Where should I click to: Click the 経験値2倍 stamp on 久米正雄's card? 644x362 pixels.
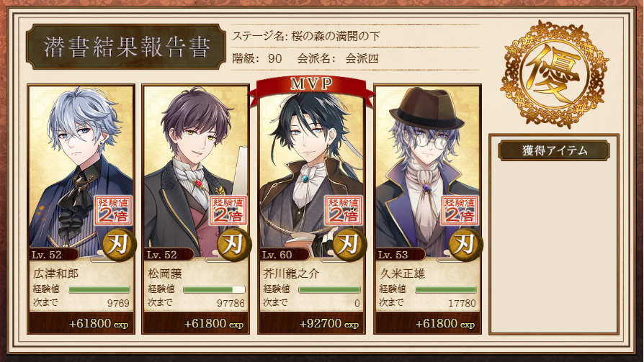point(460,211)
